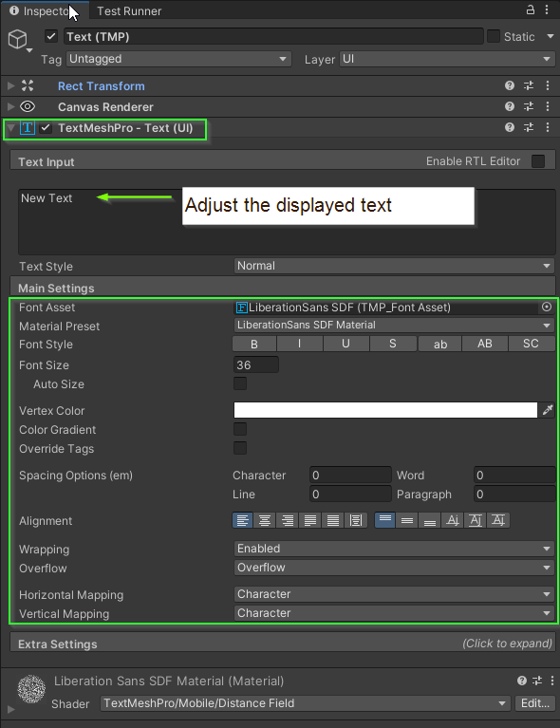Enable the Color Gradient checkbox

pyautogui.click(x=240, y=429)
